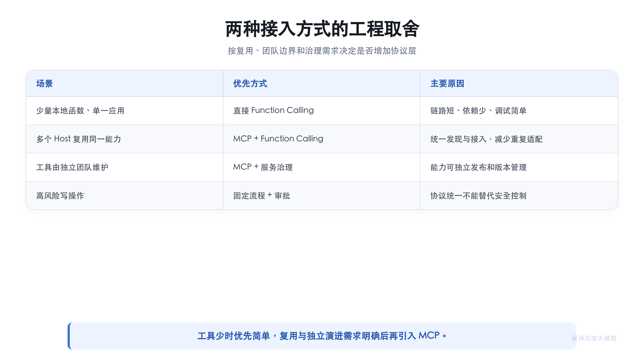Click the cell MCP + Function Calling
Viewport: 644px width, 362px height.
coord(321,139)
